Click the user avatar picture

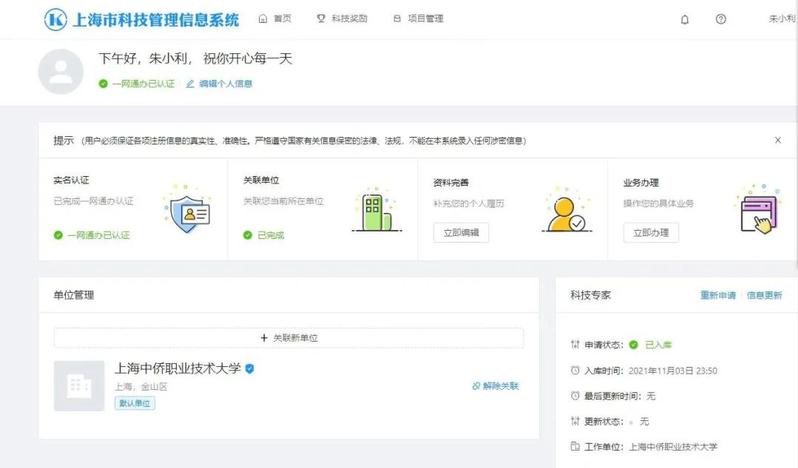(x=61, y=69)
